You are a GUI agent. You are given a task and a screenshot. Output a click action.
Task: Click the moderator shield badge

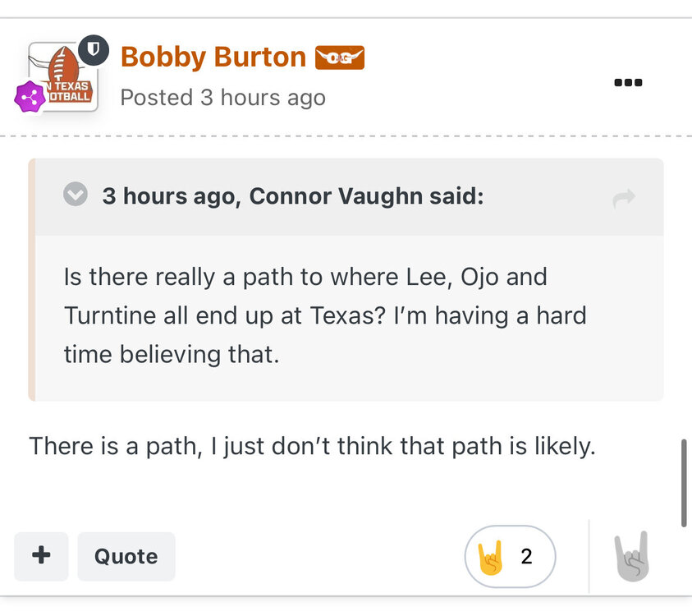[x=94, y=50]
